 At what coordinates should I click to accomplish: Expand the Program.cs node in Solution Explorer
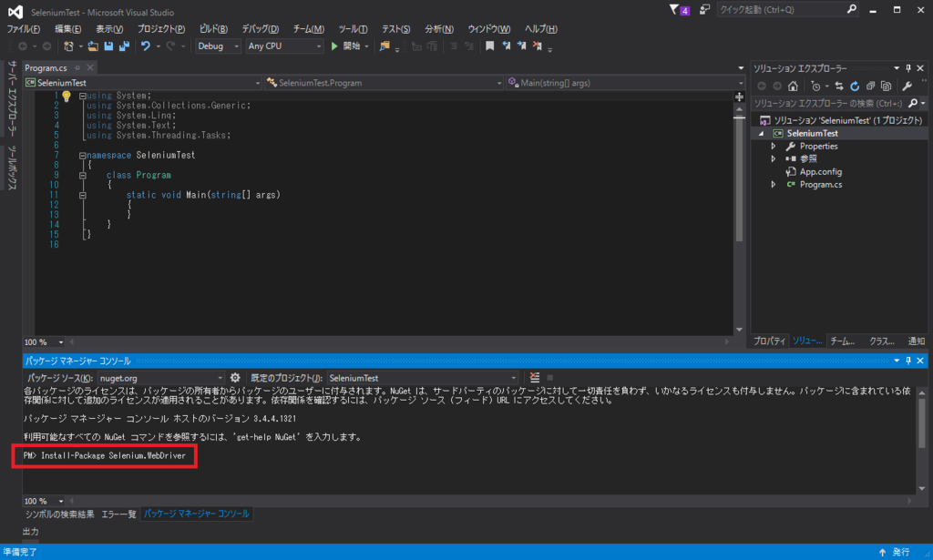tap(773, 184)
